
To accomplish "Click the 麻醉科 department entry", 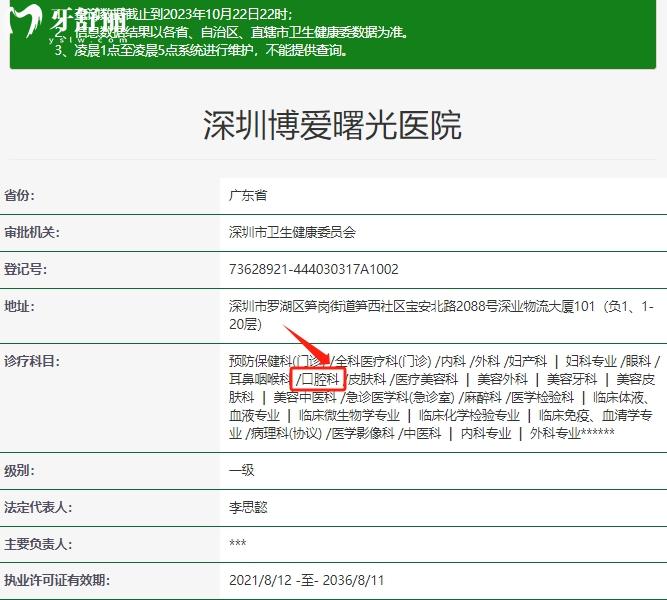I will pyautogui.click(x=483, y=397).
